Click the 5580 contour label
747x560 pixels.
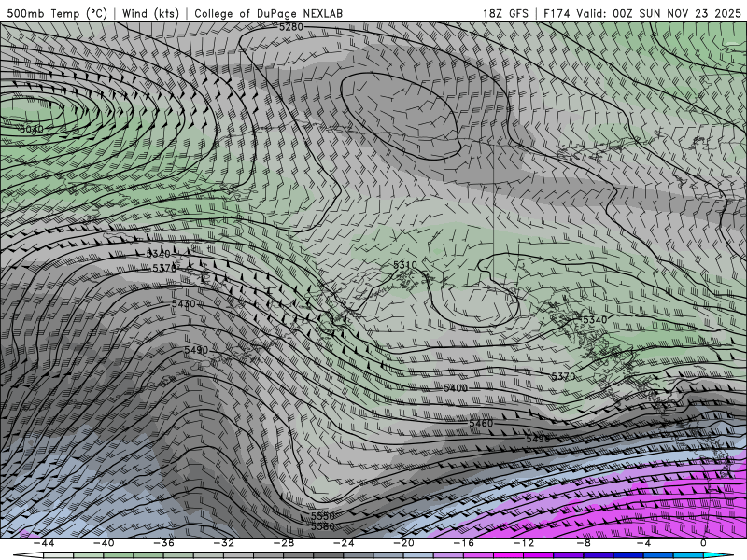pyautogui.click(x=322, y=526)
